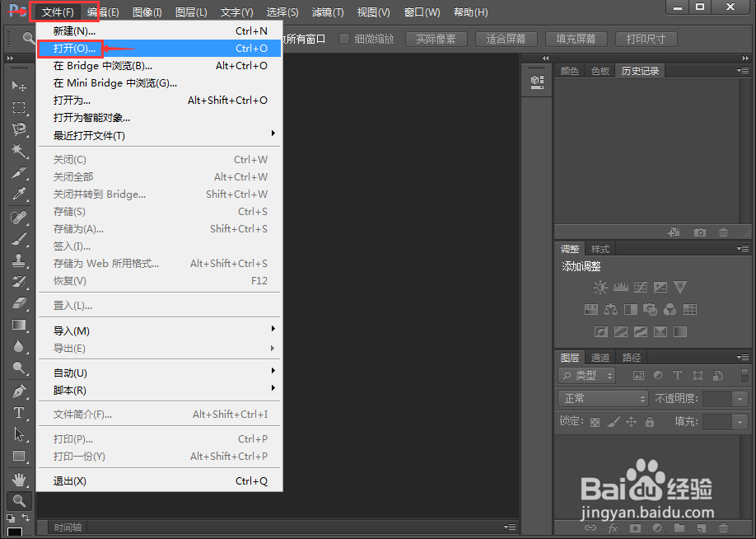Open the 填充 dropdown arrow

pyautogui.click(x=740, y=422)
